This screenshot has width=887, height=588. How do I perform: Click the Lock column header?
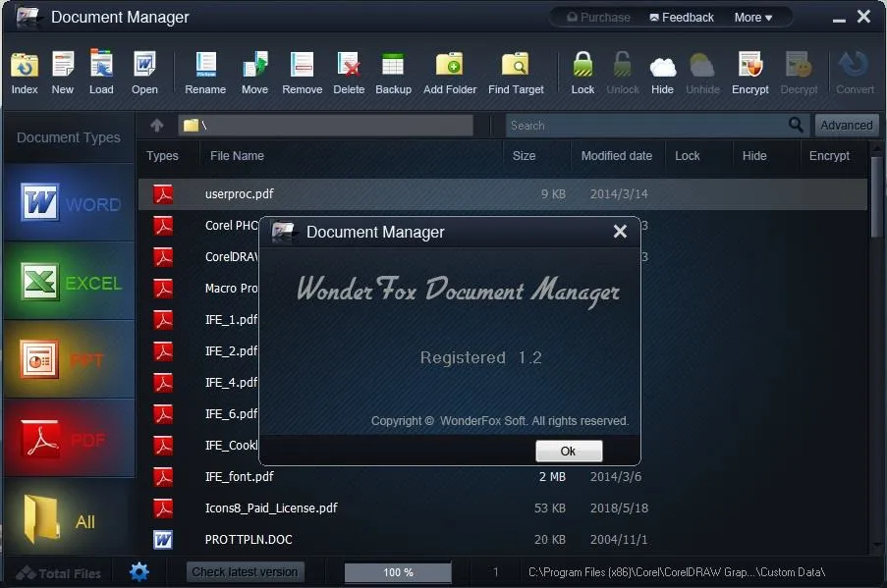(688, 155)
